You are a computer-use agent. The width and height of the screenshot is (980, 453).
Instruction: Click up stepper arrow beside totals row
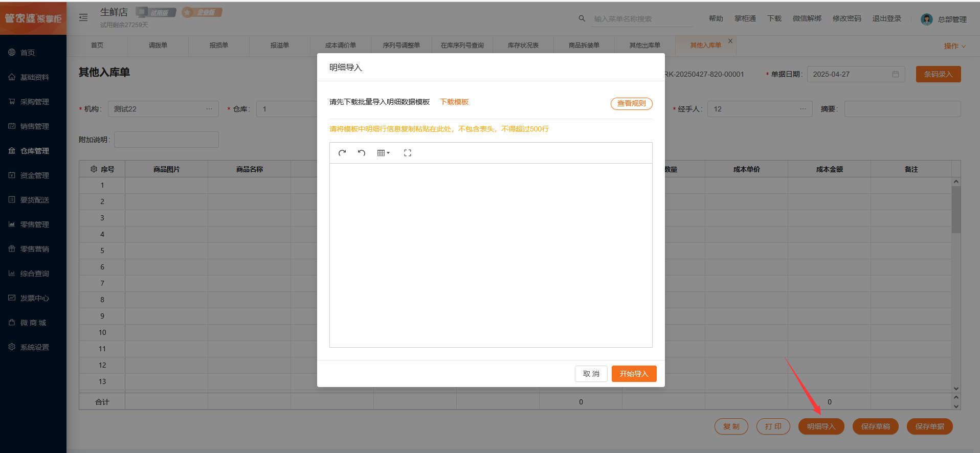click(x=956, y=397)
